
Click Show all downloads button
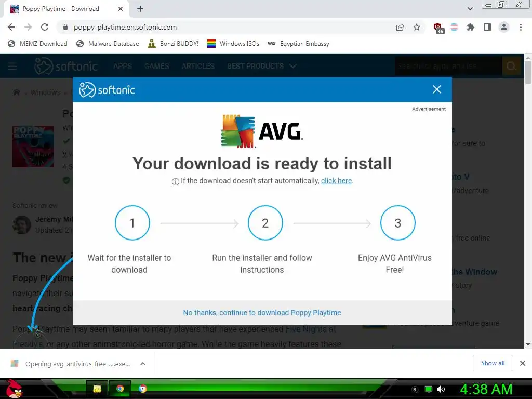click(x=493, y=363)
